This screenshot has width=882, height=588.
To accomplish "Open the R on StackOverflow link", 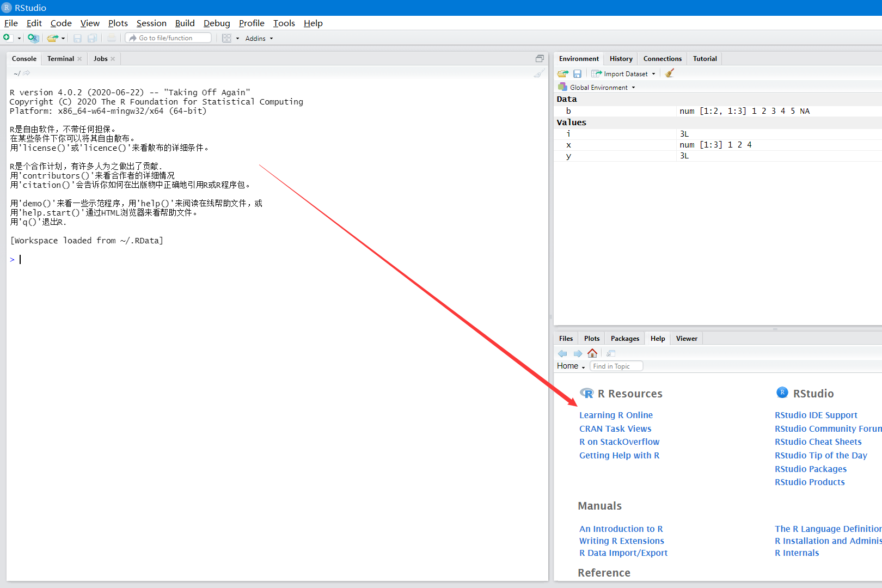I will (619, 442).
